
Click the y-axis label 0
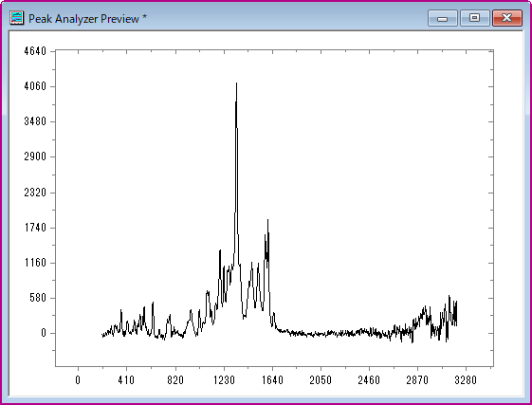44,333
